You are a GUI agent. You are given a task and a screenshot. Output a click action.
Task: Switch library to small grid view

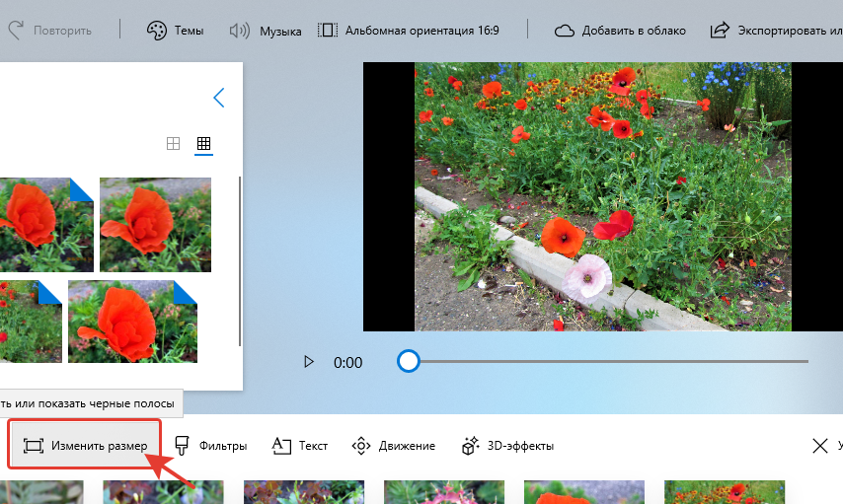click(203, 144)
